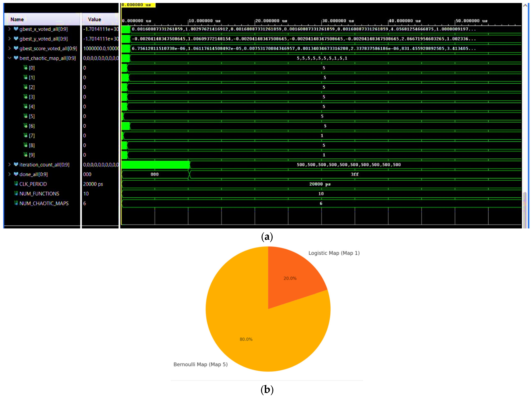Viewport: 532px width, 398px height.
Task: Click the Name column header
Action: point(17,20)
